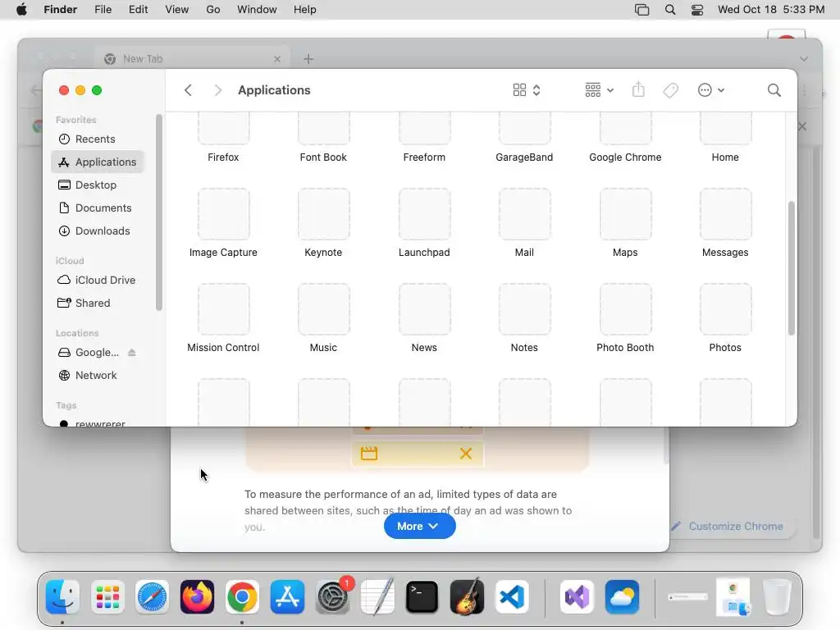Click the Finder Share toolbar icon

point(638,89)
